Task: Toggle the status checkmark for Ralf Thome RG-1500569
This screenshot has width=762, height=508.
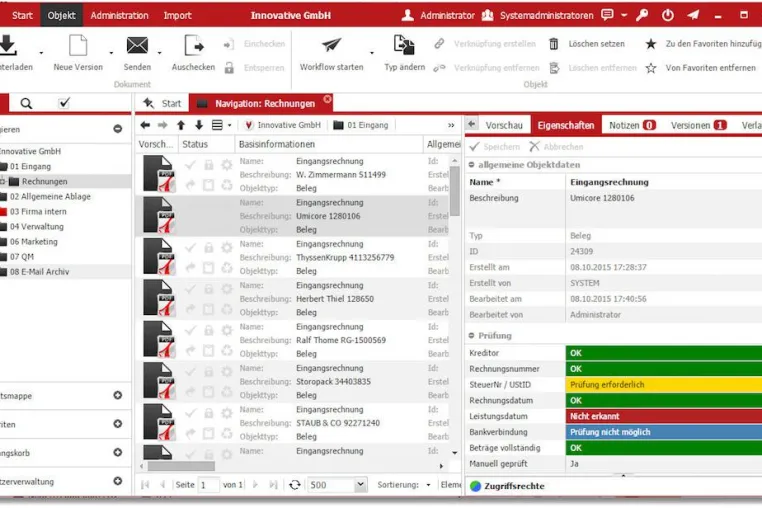Action: 190,331
